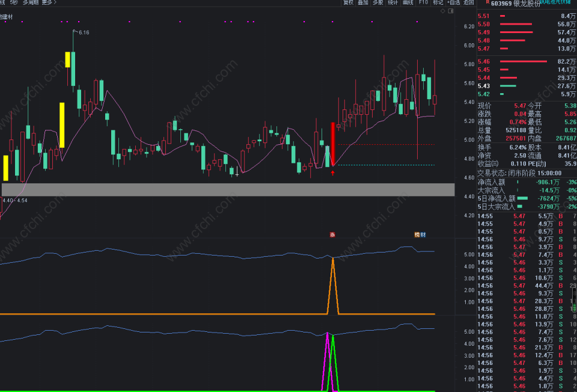The width and height of the screenshot is (577, 392).
Task: Click the R margin-trading badge
Action: pyautogui.click(x=487, y=2)
